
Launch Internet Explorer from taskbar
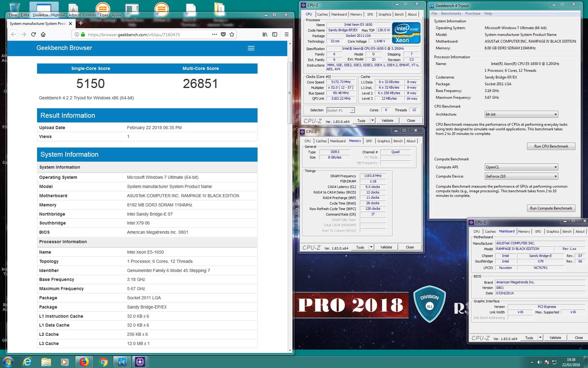click(27, 362)
